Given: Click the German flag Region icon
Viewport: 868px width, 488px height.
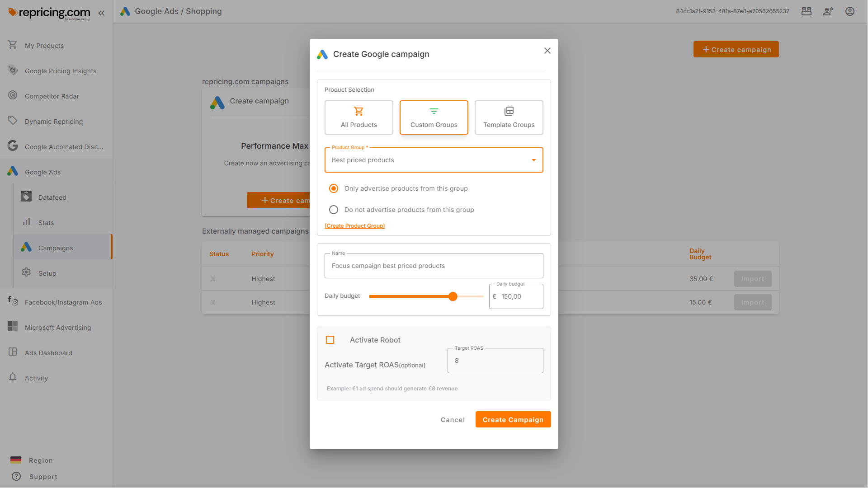Looking at the screenshot, I should pos(16,460).
